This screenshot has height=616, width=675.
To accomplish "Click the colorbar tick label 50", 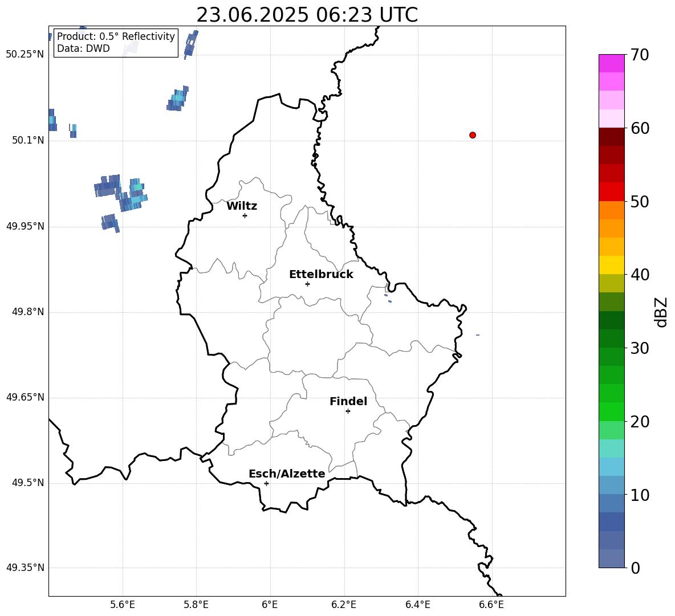I will click(640, 202).
